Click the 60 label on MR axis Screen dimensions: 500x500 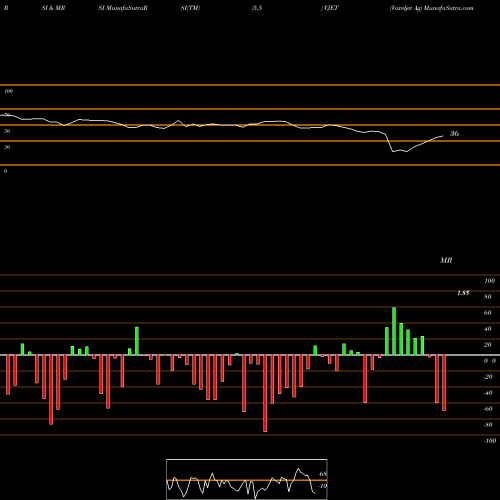487,313
